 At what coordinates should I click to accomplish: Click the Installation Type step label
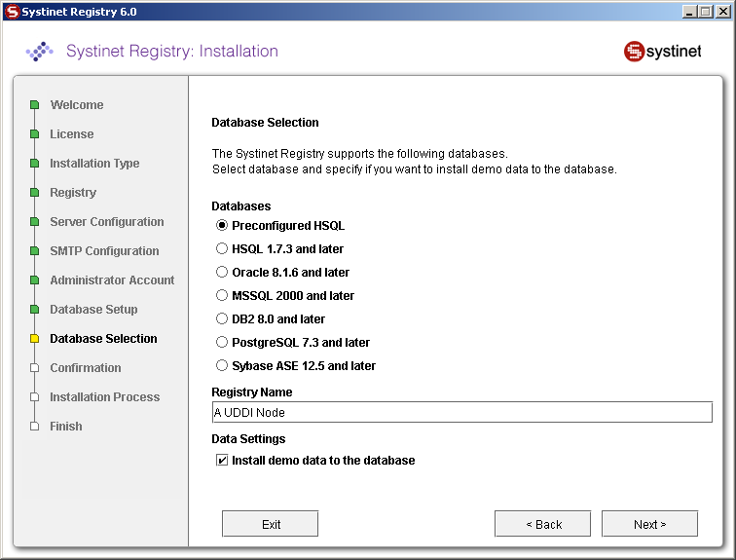click(x=94, y=164)
